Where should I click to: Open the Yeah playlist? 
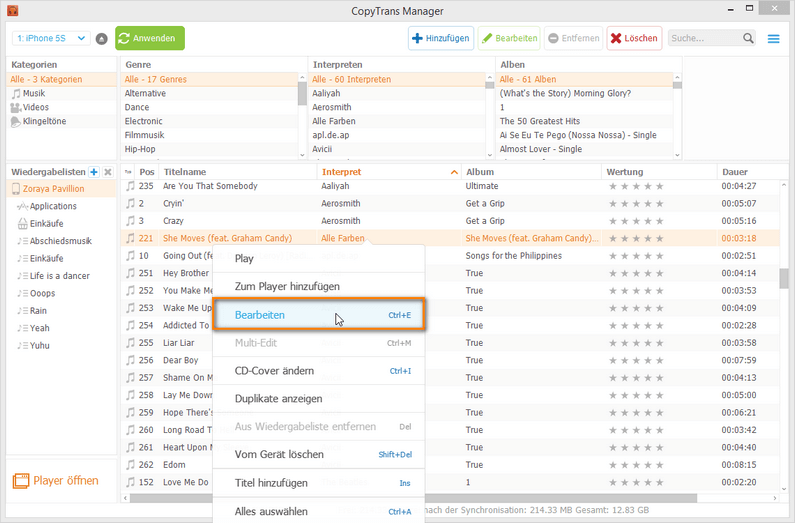point(39,328)
